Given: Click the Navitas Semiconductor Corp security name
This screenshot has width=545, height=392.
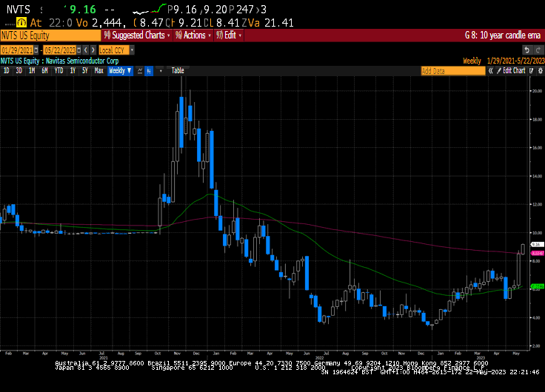Looking at the screenshot, I should point(82,61).
